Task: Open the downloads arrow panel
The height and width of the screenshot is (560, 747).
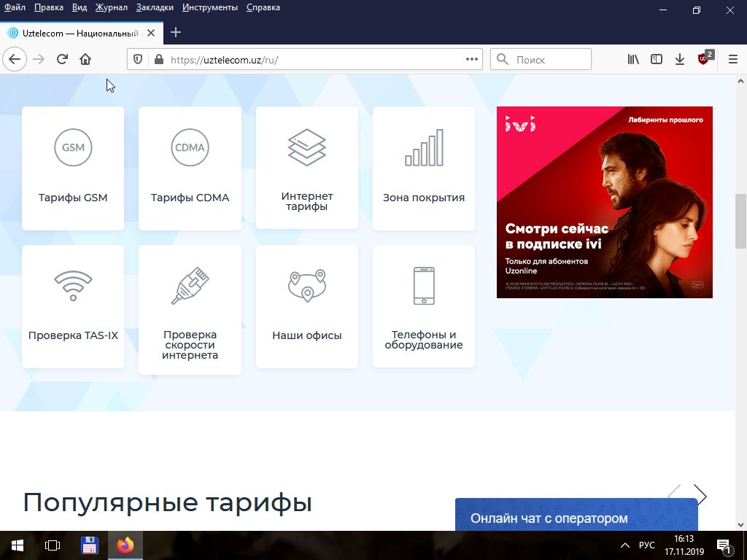Action: (x=680, y=60)
